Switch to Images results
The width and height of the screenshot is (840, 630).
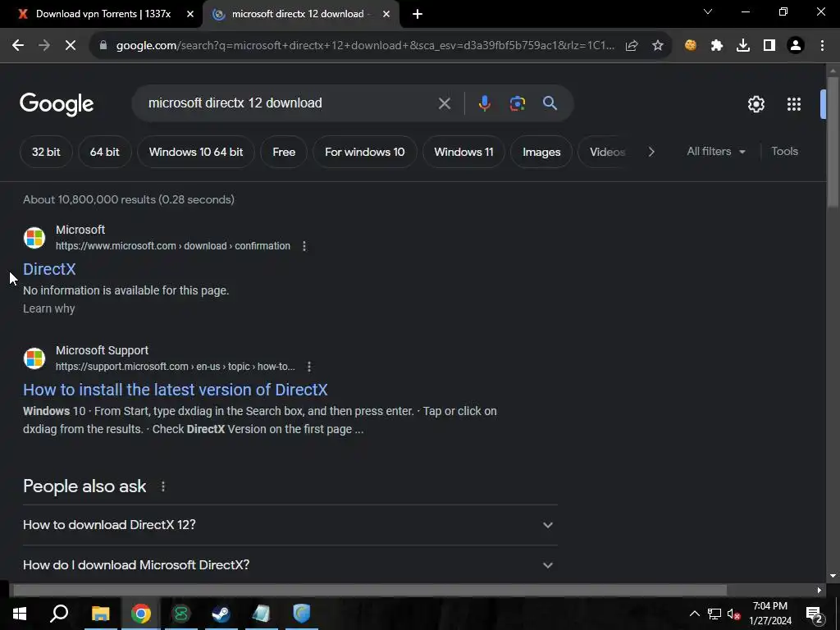tap(541, 152)
